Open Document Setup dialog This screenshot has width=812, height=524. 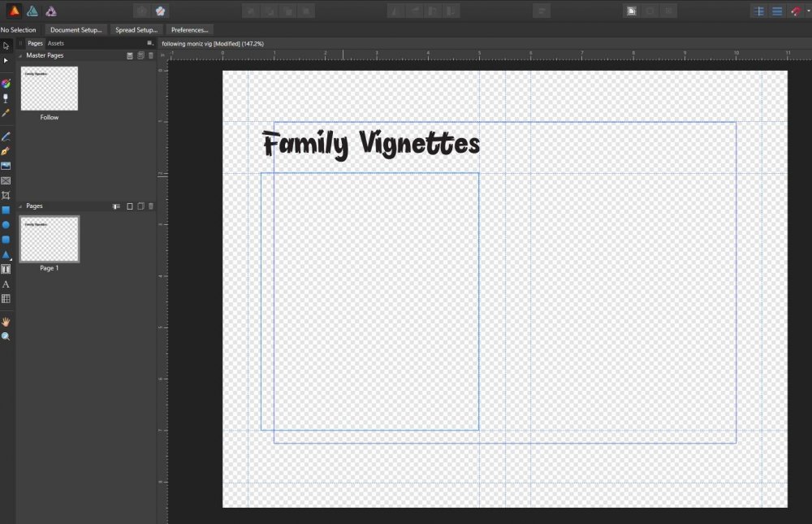tap(76, 30)
